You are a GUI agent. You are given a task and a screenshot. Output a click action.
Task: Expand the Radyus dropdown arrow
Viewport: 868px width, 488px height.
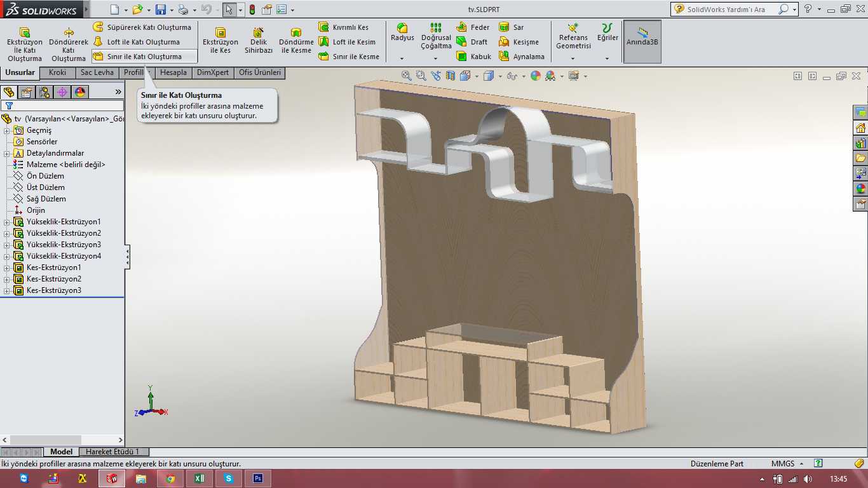[402, 58]
